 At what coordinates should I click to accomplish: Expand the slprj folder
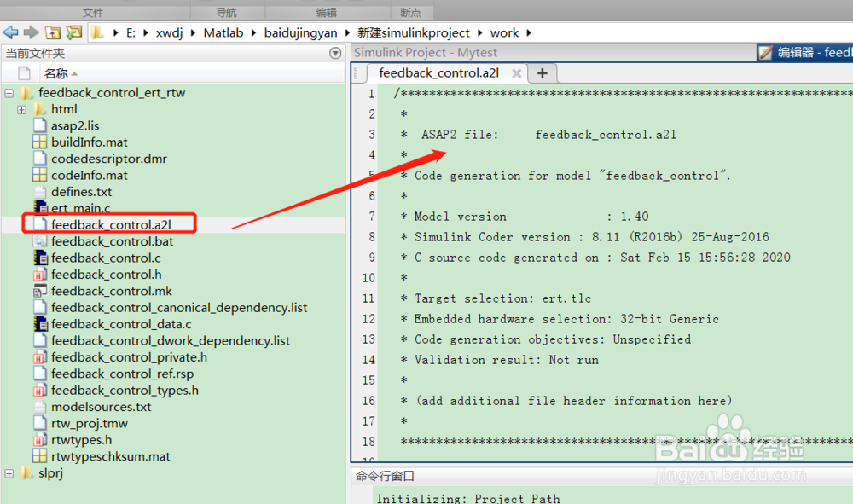(9, 472)
